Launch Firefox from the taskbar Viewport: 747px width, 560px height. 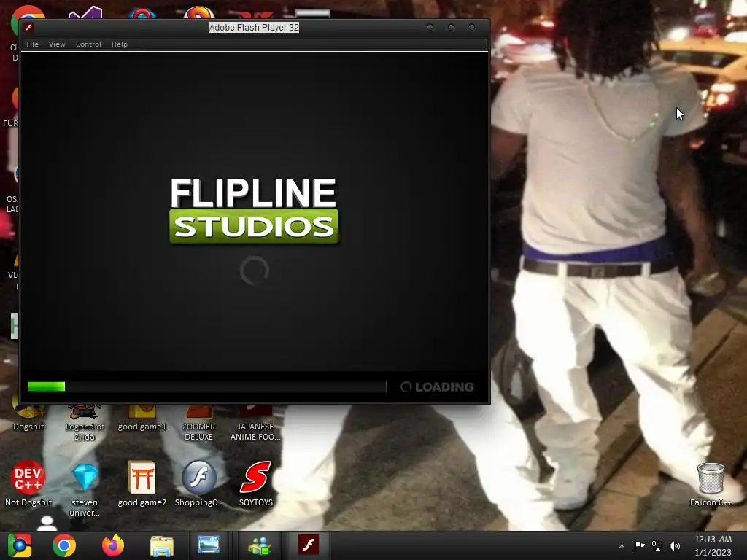coord(113,545)
